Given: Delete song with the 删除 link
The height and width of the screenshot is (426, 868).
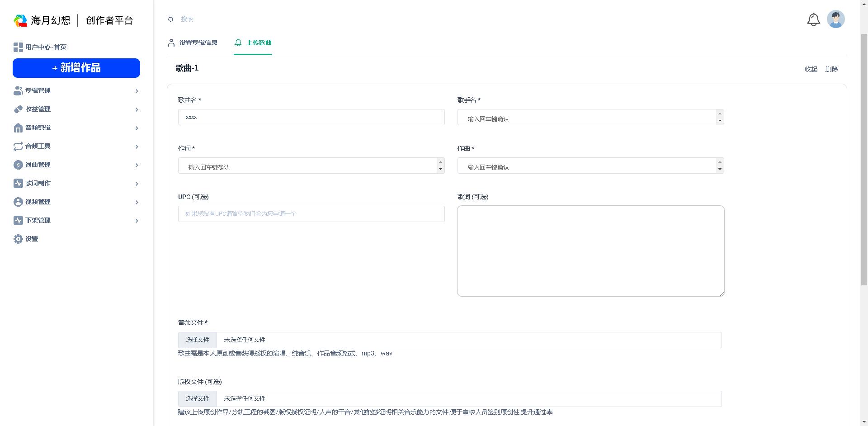Looking at the screenshot, I should click(x=832, y=69).
